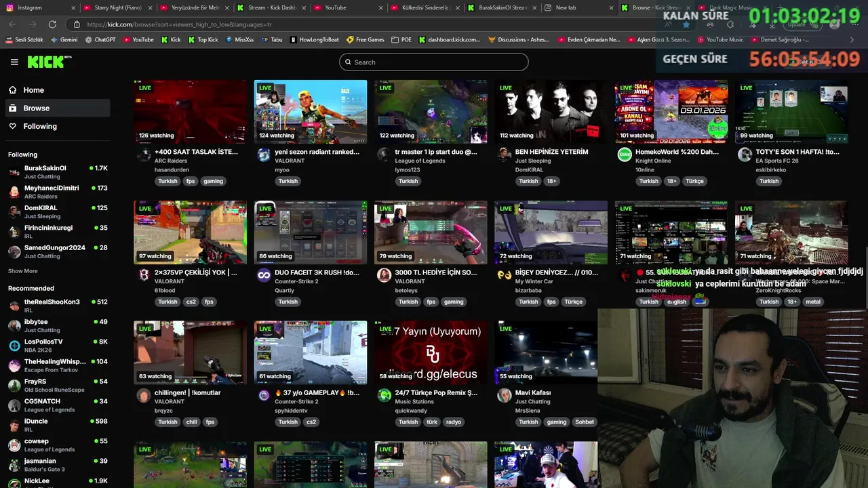
Task: Open spyhiddentv channel name link
Action: click(292, 411)
